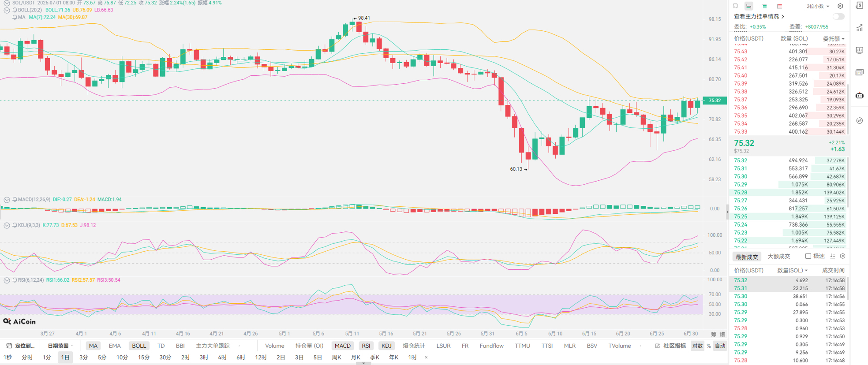Switch to 最新成交 tab
The width and height of the screenshot is (868, 365).
tap(747, 257)
